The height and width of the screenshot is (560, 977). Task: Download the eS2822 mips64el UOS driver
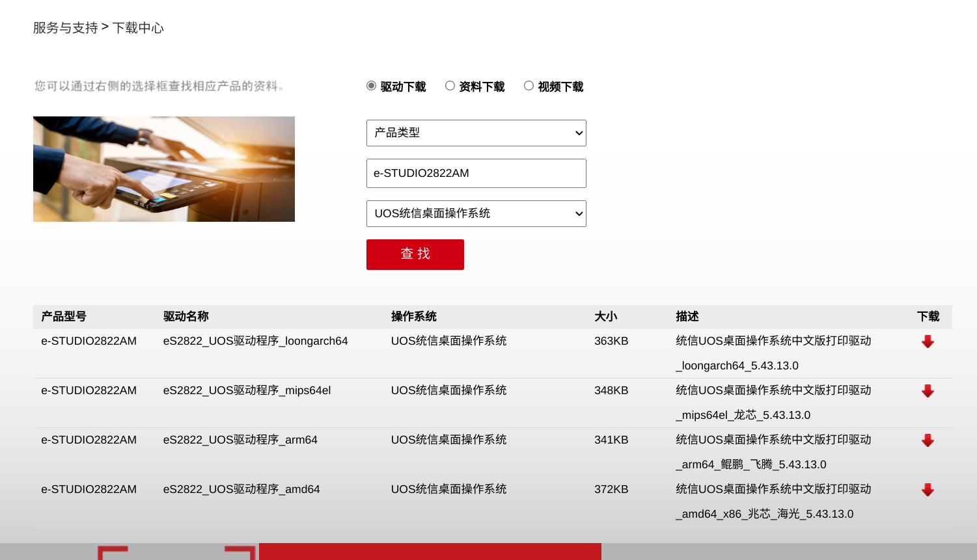(928, 391)
